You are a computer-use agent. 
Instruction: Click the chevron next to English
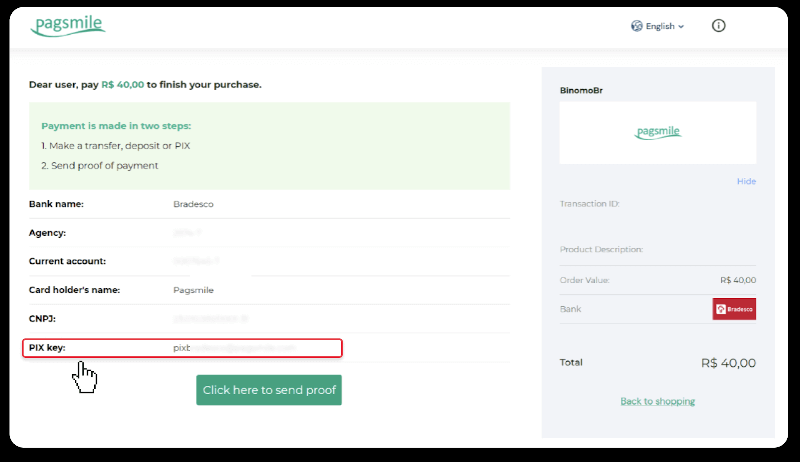coord(682,27)
